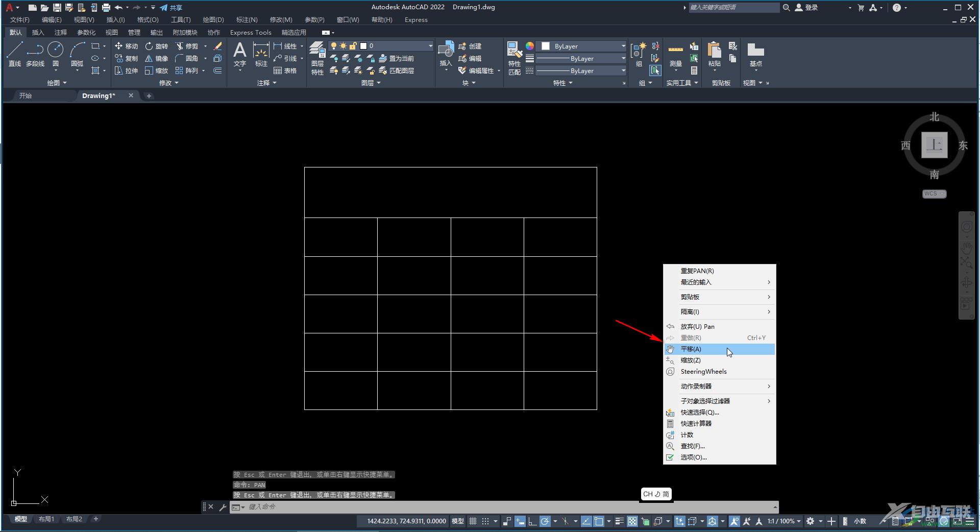Viewport: 980px width, 532px height.
Task: Choose 选项(O)... in the context menu
Action: [719, 457]
